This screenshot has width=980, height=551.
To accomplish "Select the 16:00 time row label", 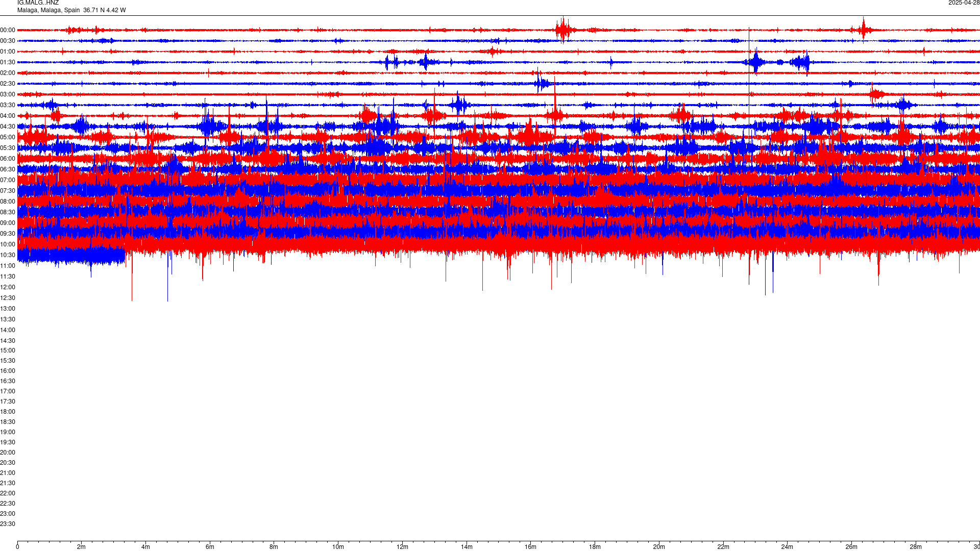I will pos(8,371).
